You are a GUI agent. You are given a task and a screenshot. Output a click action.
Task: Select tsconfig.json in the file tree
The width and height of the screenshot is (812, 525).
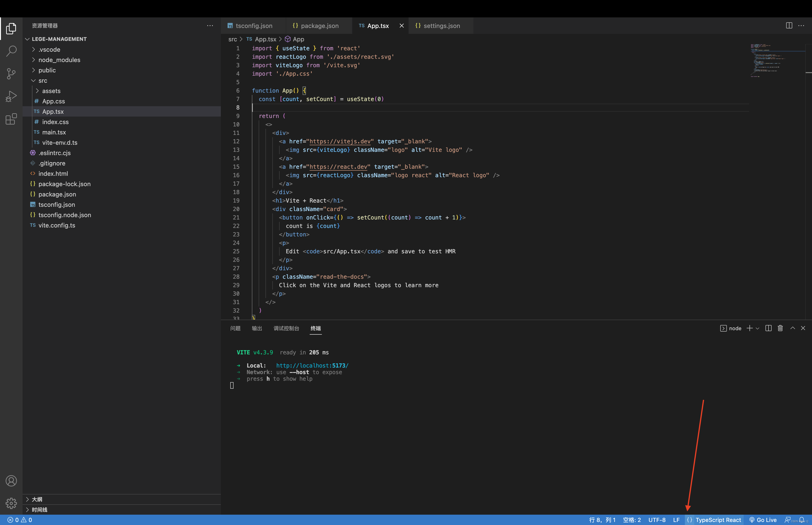[x=122, y=204]
